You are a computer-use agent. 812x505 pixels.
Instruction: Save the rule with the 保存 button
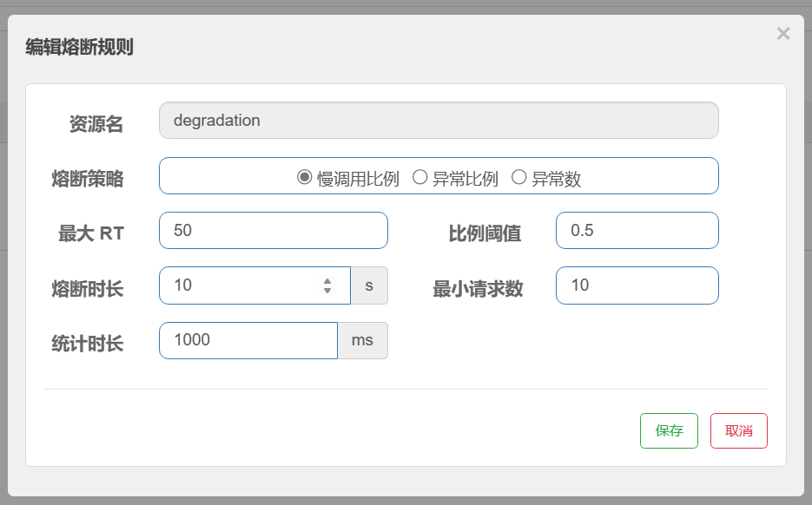click(669, 430)
